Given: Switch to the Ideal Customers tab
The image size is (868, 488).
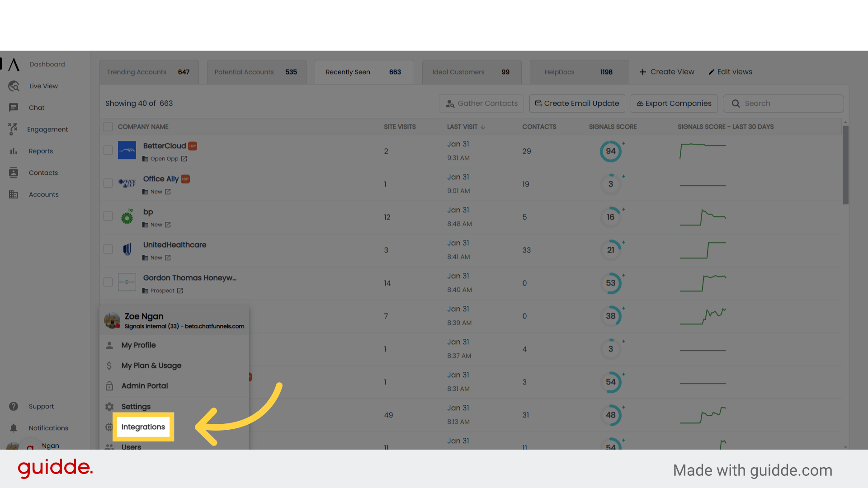Looking at the screenshot, I should (x=472, y=72).
